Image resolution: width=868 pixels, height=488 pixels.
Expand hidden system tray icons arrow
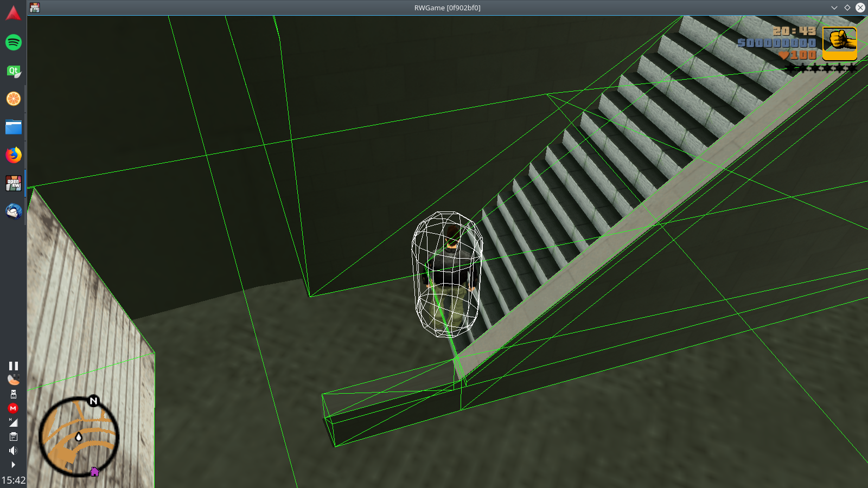tap(13, 465)
